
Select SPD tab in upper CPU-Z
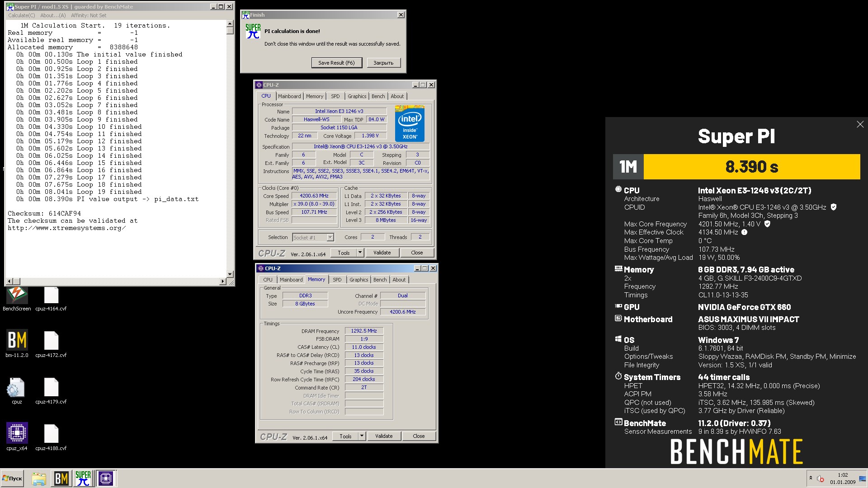(x=335, y=96)
